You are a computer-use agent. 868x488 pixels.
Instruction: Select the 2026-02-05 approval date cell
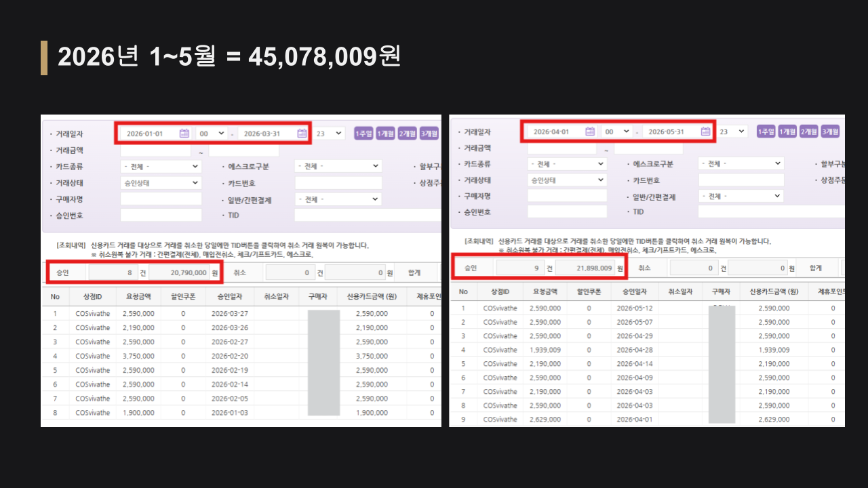[229, 399]
